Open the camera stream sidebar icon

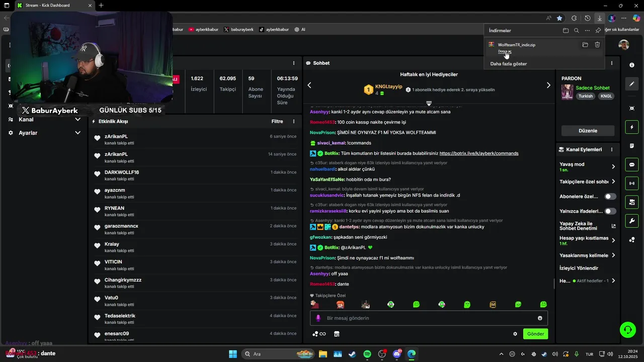tap(632, 202)
